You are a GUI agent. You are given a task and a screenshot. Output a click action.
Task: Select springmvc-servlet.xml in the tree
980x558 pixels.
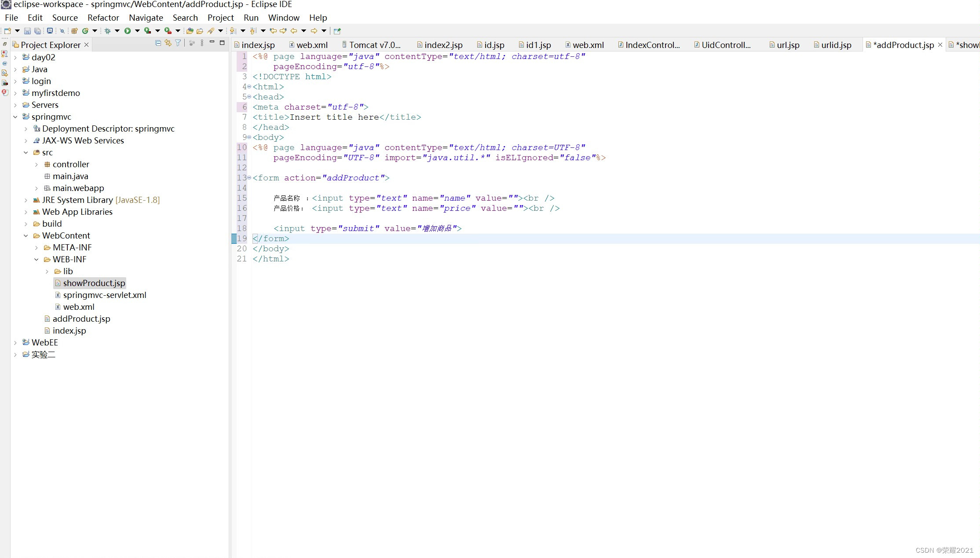coord(101,295)
